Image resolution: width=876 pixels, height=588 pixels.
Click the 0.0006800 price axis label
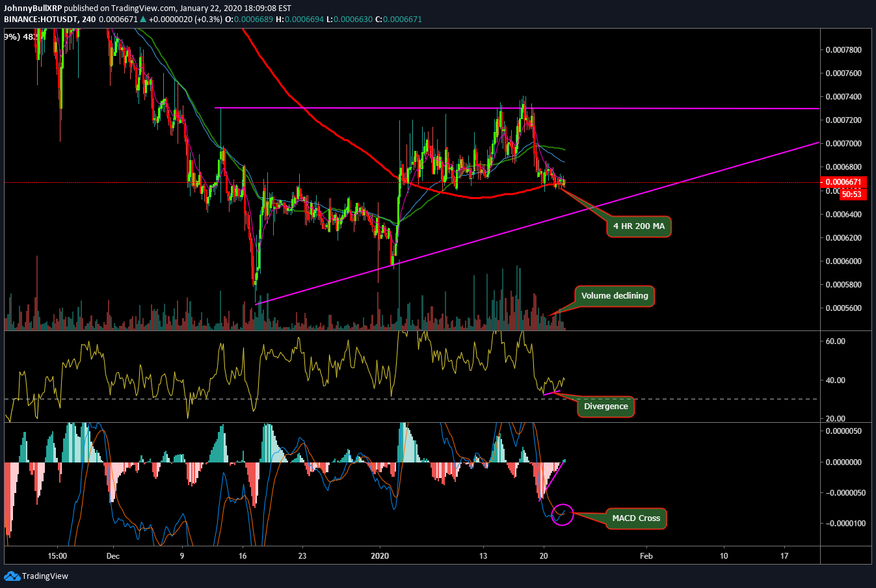(843, 167)
